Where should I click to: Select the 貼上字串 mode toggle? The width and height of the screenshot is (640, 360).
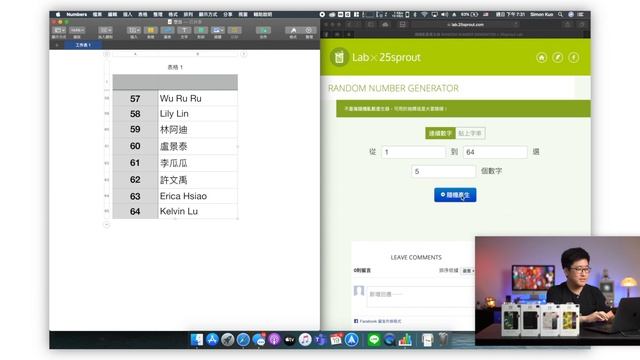(470, 133)
